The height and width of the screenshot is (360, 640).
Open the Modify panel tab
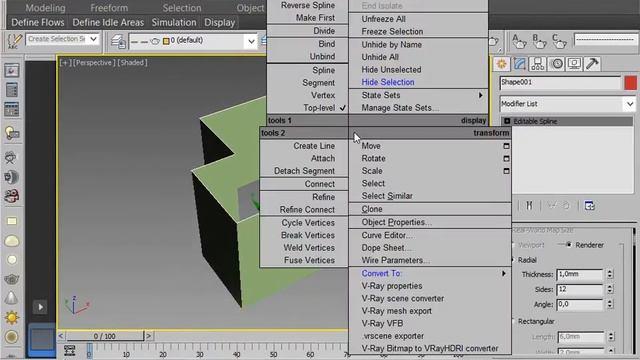click(x=520, y=64)
